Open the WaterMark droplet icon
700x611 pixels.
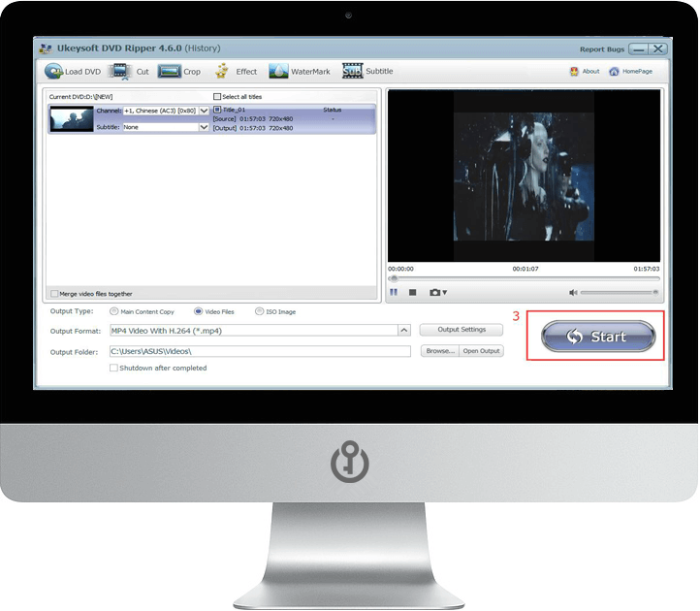pyautogui.click(x=278, y=71)
